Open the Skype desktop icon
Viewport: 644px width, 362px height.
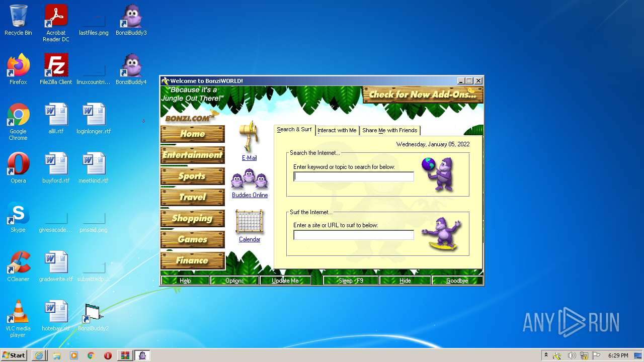click(x=18, y=217)
